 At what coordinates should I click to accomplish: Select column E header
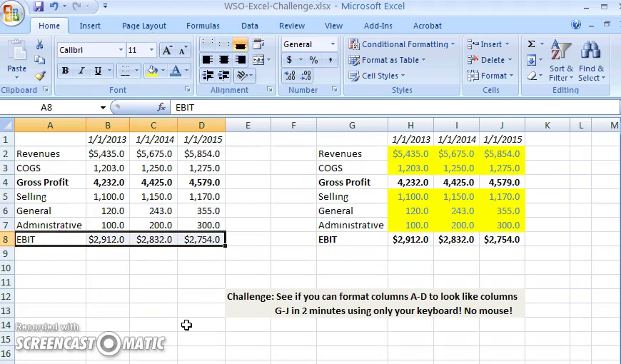(x=248, y=125)
